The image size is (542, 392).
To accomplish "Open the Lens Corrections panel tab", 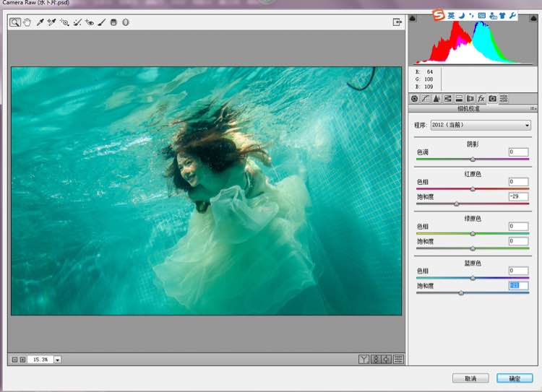I will pos(470,99).
